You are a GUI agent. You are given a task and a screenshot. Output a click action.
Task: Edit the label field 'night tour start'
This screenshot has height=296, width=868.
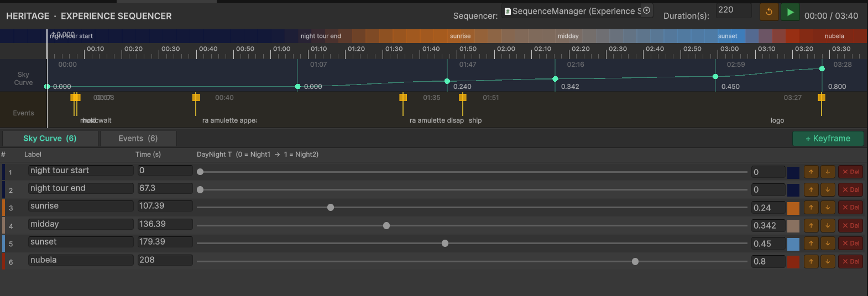tap(81, 170)
